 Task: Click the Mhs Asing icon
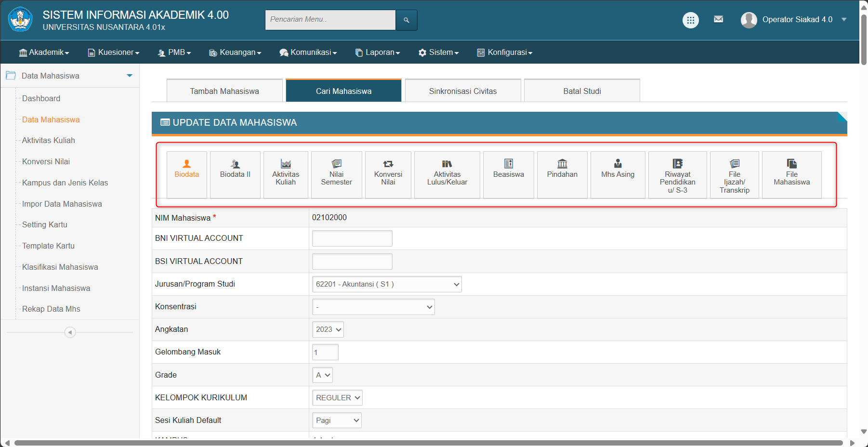point(618,170)
